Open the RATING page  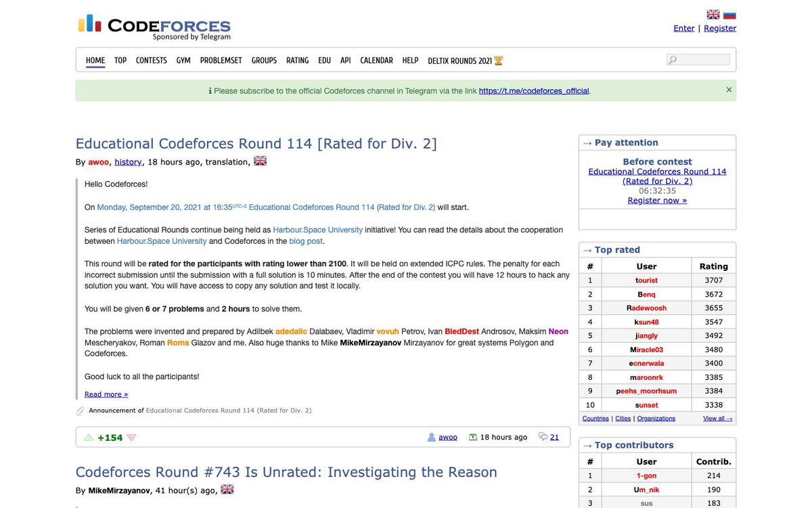298,60
